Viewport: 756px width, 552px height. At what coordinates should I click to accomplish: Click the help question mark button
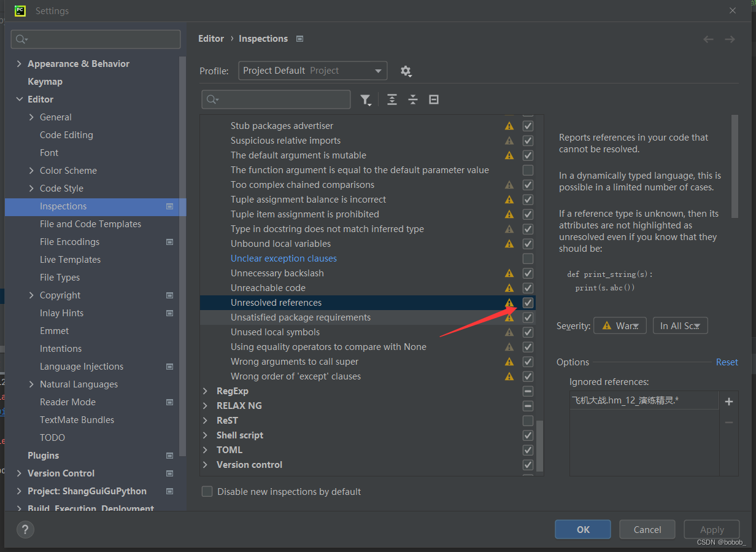click(25, 529)
